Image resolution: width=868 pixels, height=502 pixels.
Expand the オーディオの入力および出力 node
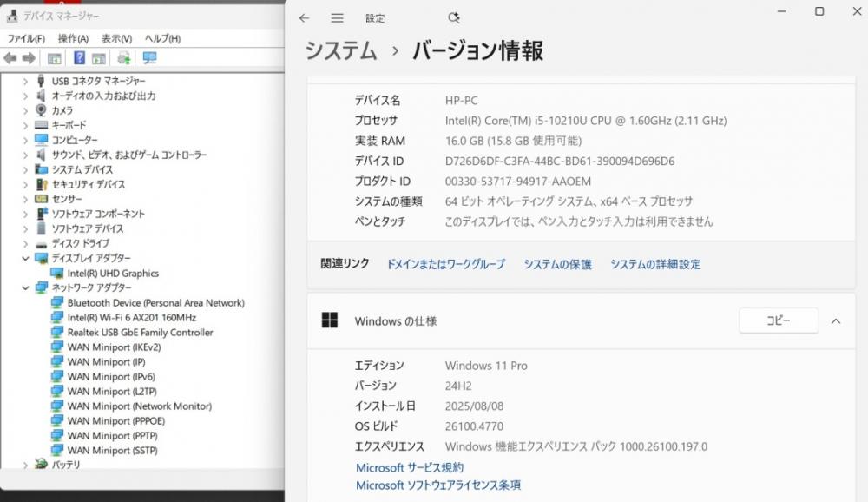[x=25, y=96]
